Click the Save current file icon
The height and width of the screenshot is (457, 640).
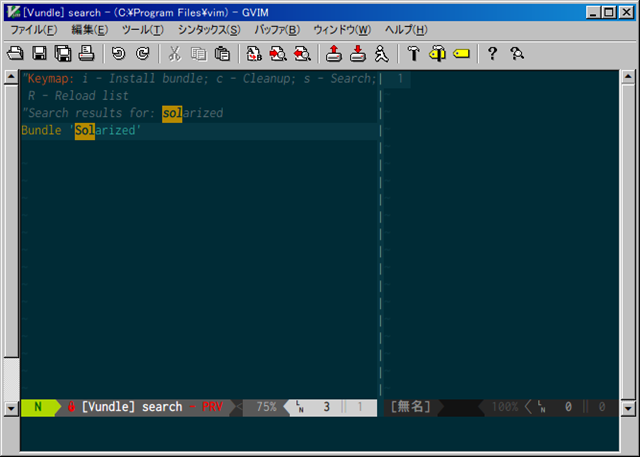pyautogui.click(x=39, y=53)
